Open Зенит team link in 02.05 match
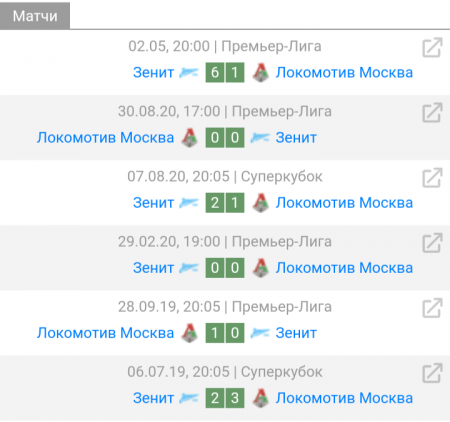Viewport: 450px width, 422px height. (x=153, y=73)
